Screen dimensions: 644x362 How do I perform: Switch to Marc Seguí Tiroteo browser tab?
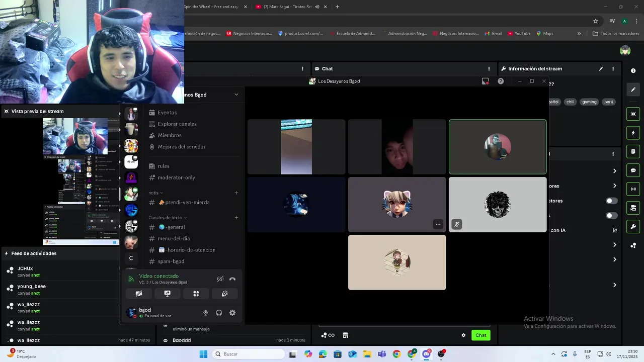pyautogui.click(x=287, y=7)
